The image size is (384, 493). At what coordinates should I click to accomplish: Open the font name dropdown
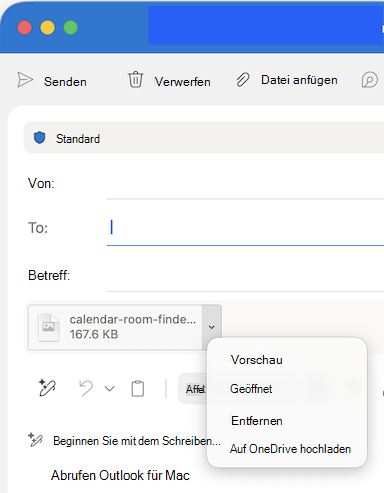point(193,389)
